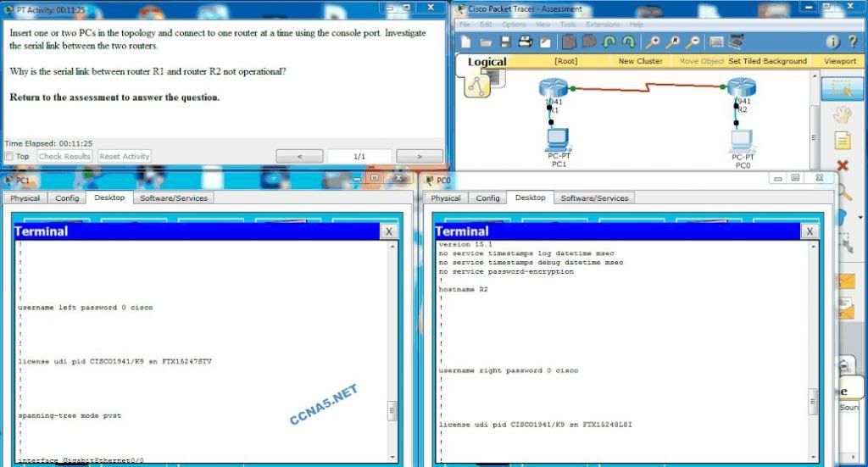Click the network information 'i' icon
Screen dimensions: 868x467
tap(832, 42)
